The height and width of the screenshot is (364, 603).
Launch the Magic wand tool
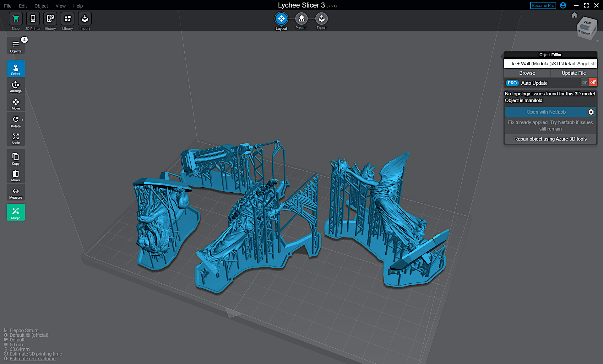click(x=16, y=212)
